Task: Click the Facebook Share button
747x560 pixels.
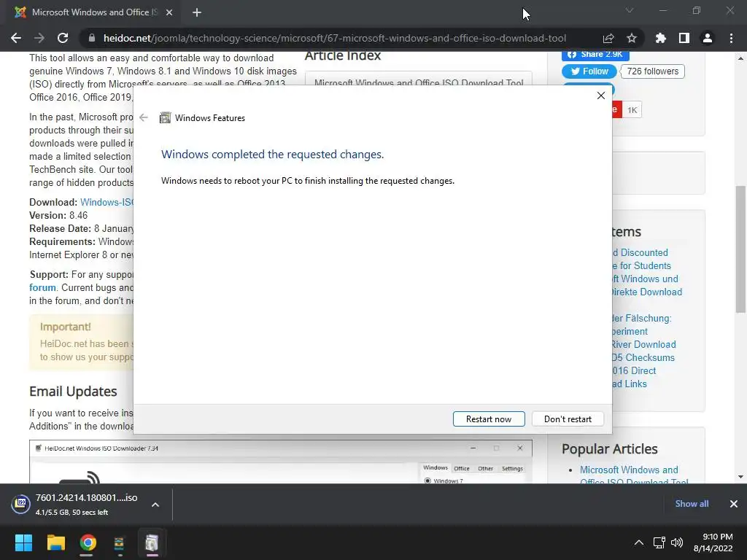Action: coord(595,54)
